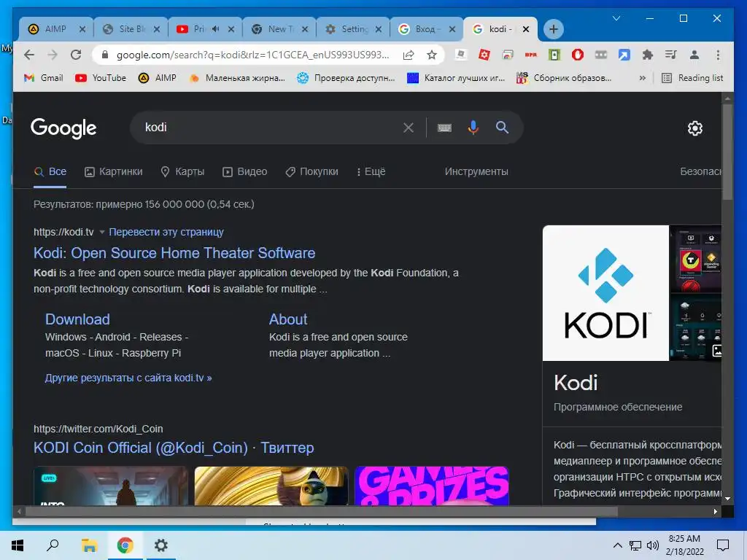Show hidden system tray icons

pos(617,545)
